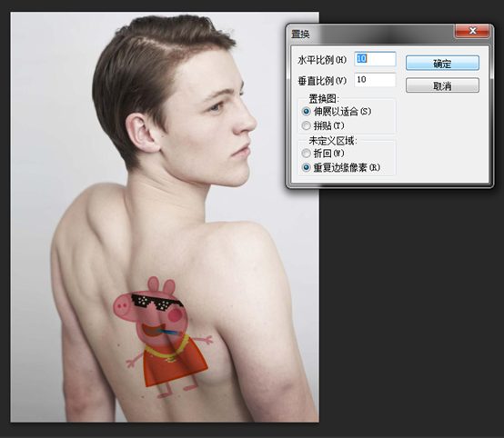Close the 置换 dialog window
504x438 pixels.
coord(472,31)
